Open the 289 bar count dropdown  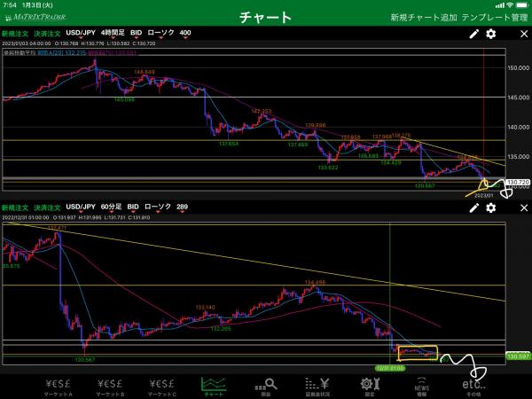pos(182,207)
